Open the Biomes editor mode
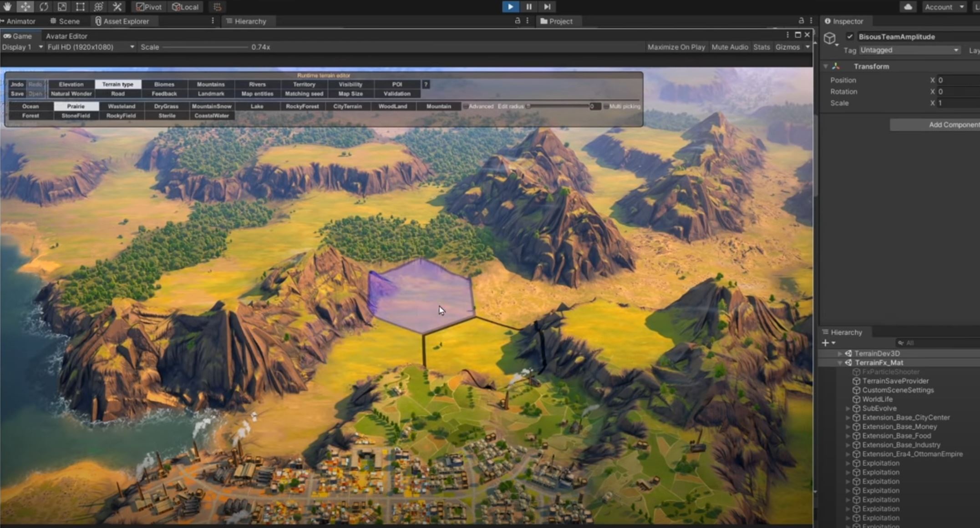This screenshot has height=528, width=980. pyautogui.click(x=164, y=84)
